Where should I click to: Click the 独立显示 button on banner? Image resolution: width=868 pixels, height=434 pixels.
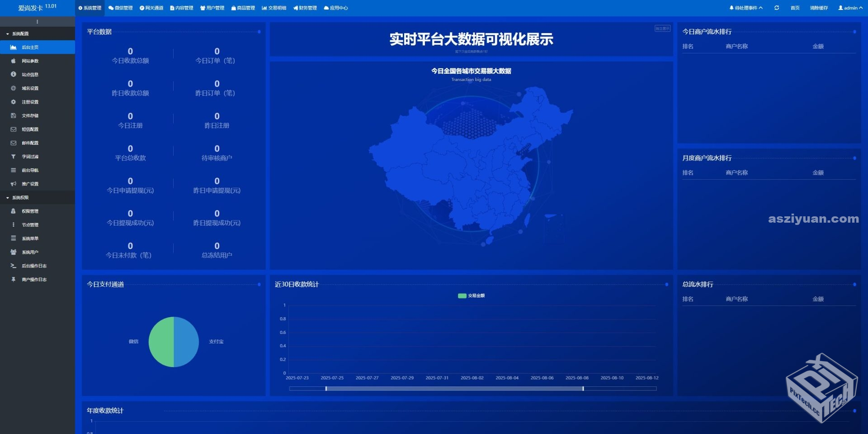[662, 29]
